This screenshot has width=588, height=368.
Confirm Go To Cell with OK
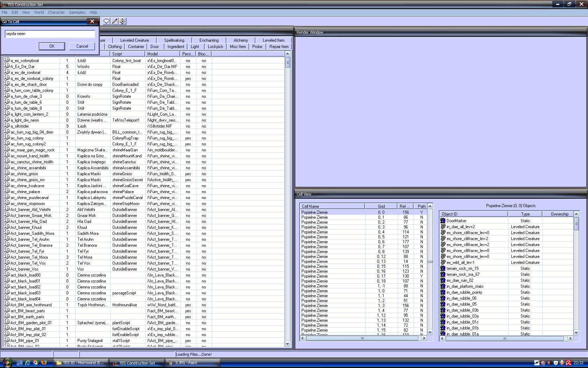pos(52,46)
